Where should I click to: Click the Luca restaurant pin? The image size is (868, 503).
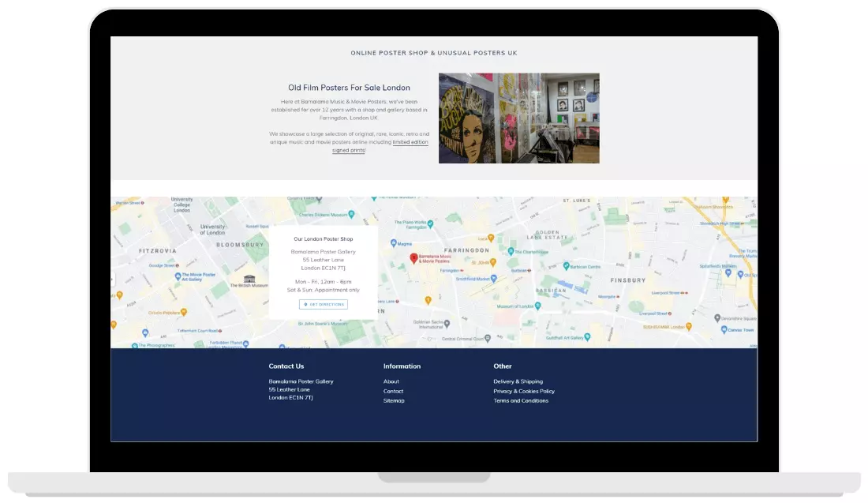tap(491, 238)
